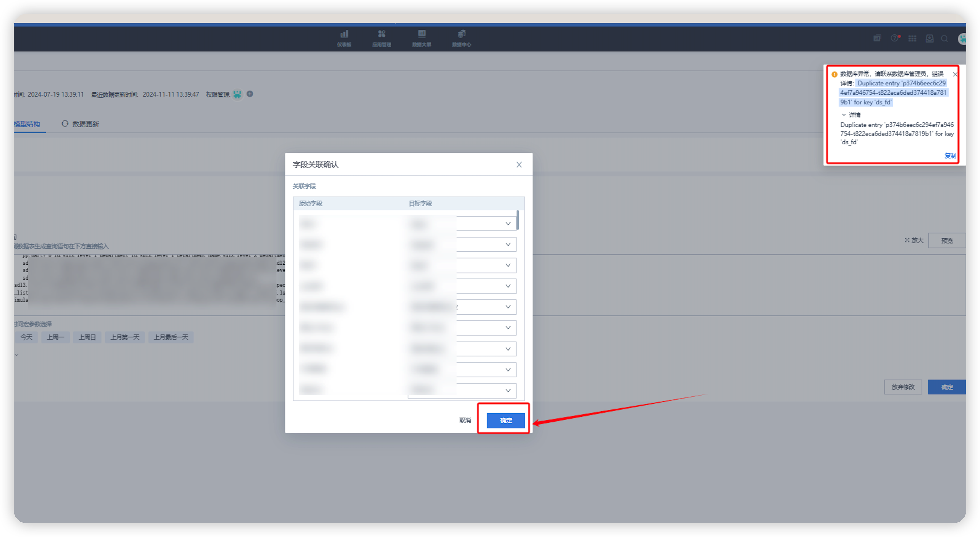Open the third 目标字段 dropdown in dialog
Screen dimensions: 980x537
(462, 265)
